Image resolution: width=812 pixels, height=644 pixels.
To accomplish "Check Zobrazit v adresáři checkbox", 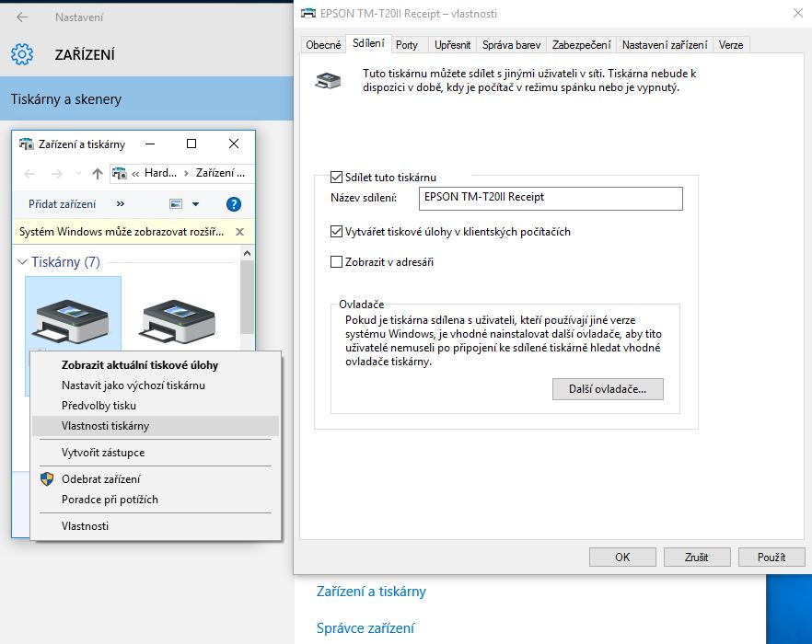I will tap(337, 261).
